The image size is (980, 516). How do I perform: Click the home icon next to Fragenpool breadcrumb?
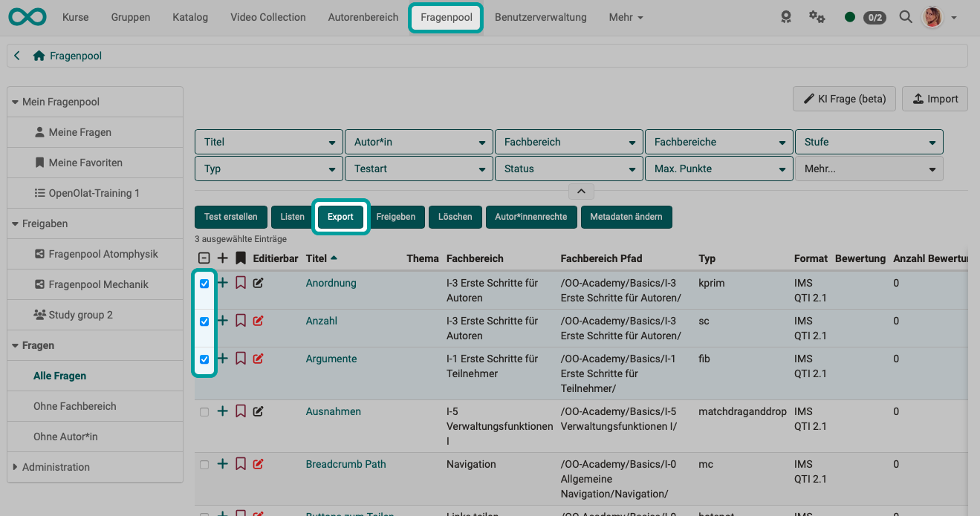37,55
